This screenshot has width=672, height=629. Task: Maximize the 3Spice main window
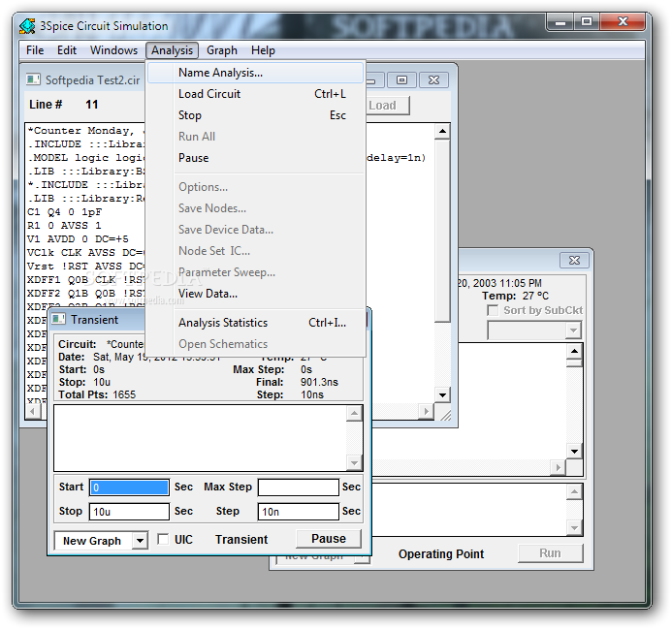tap(587, 22)
